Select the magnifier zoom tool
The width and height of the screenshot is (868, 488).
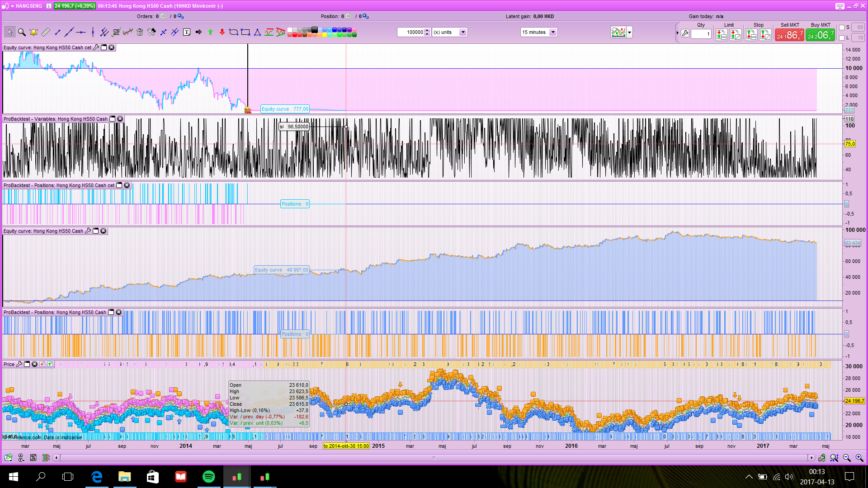[x=22, y=32]
